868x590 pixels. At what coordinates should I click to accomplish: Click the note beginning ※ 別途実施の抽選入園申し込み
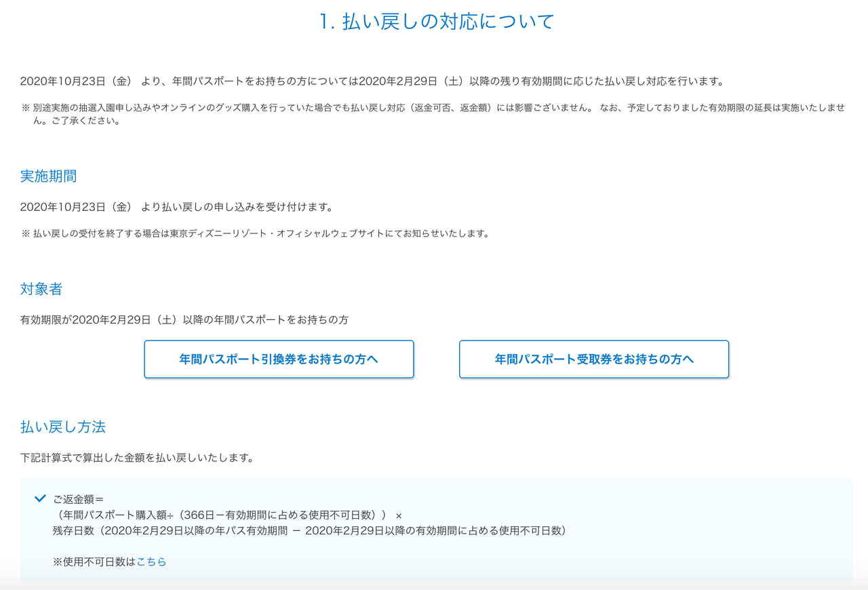[434, 115]
